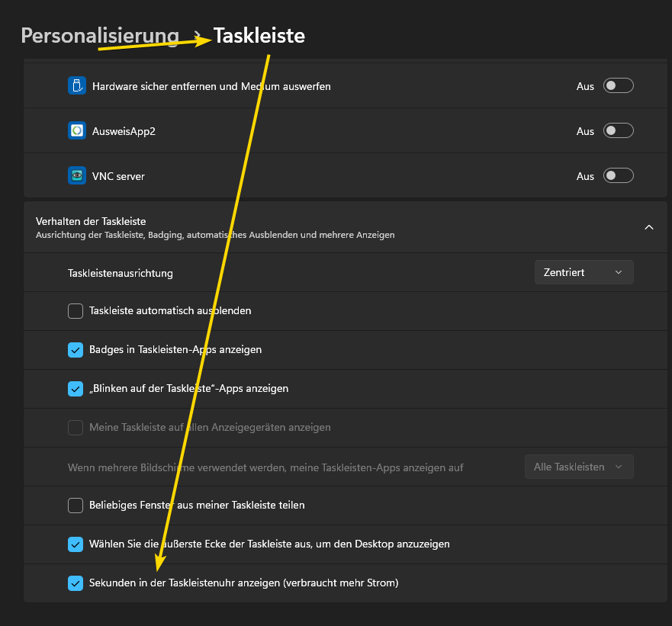The image size is (672, 626).
Task: Enable Taskleiste automatisch ausblenden checkbox
Action: pyautogui.click(x=76, y=311)
